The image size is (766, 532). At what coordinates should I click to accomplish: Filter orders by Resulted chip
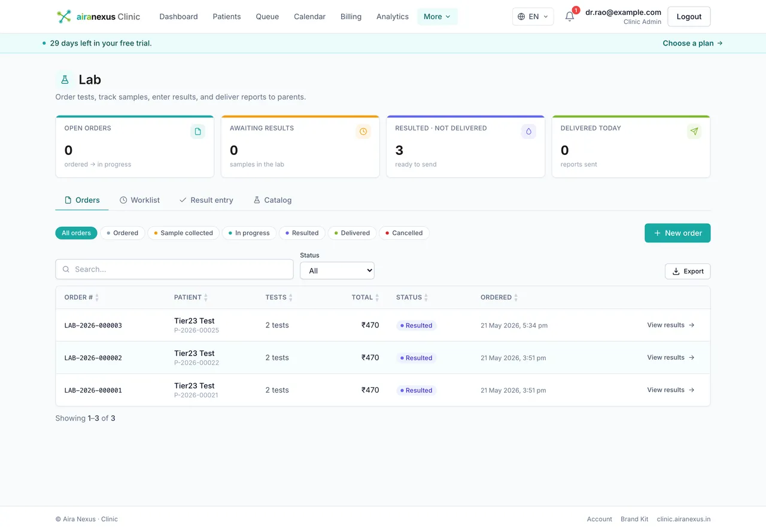pyautogui.click(x=302, y=233)
